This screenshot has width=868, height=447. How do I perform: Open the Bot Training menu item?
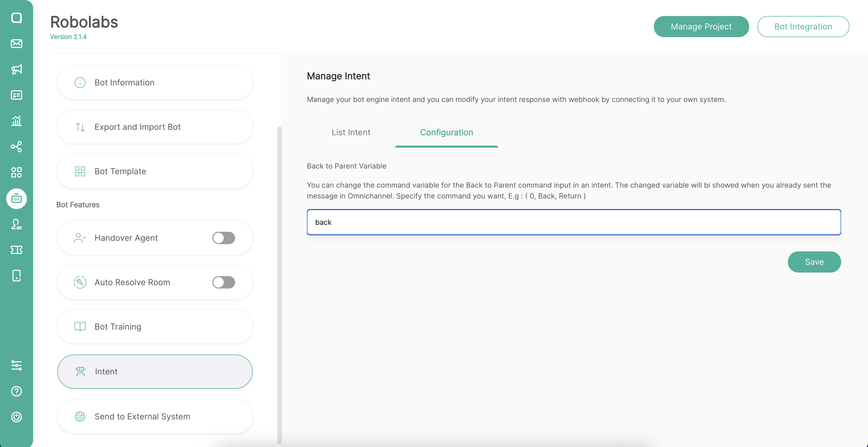pyautogui.click(x=155, y=327)
